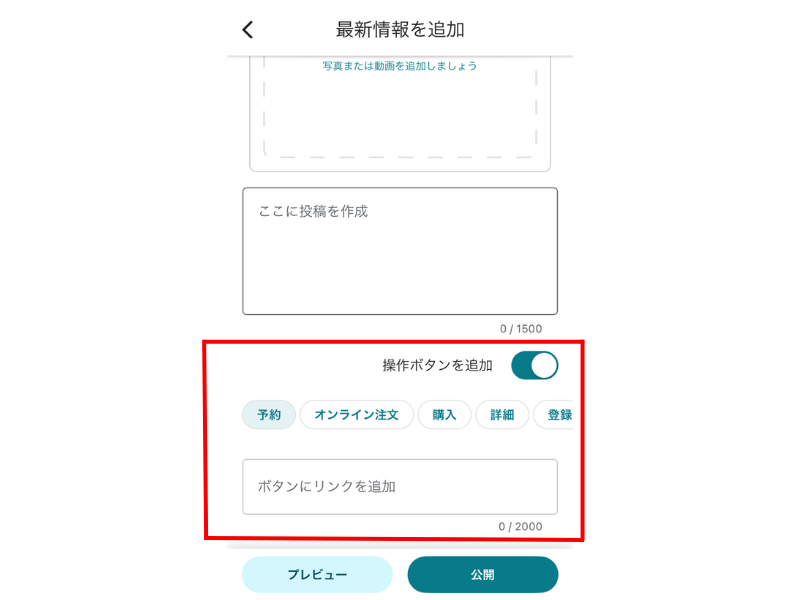Click the 最新情報を追加 page title

400,30
